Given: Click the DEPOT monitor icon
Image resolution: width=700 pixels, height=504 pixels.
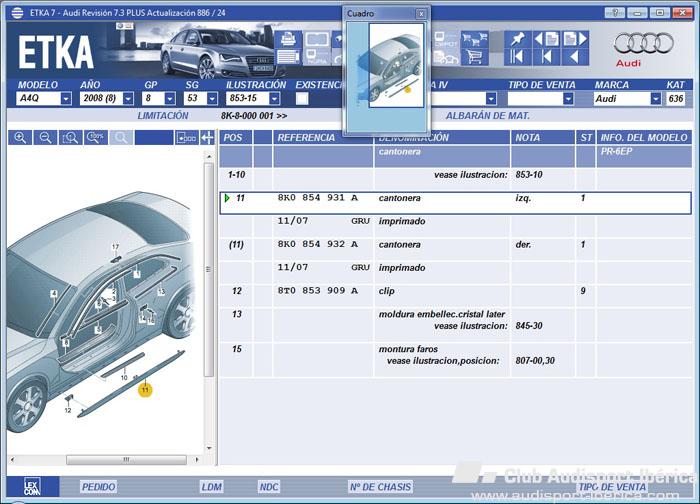Looking at the screenshot, I should click(x=446, y=40).
